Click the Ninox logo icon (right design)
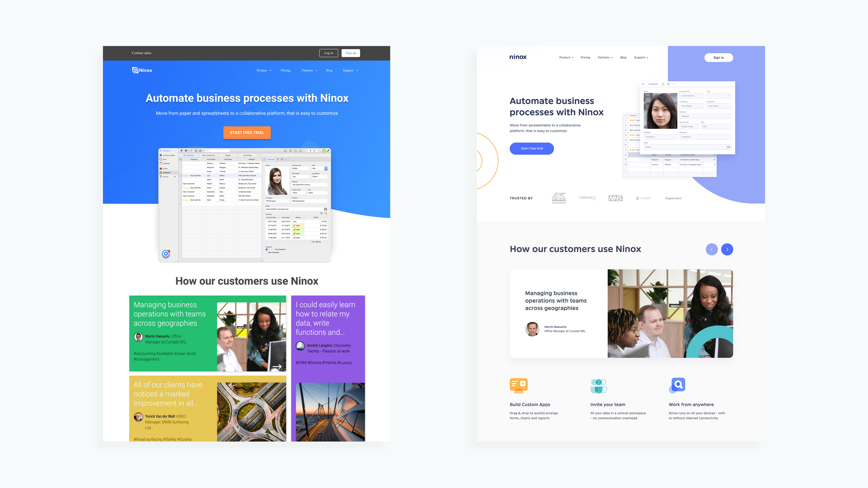Image resolution: width=868 pixels, height=488 pixels. [x=516, y=57]
